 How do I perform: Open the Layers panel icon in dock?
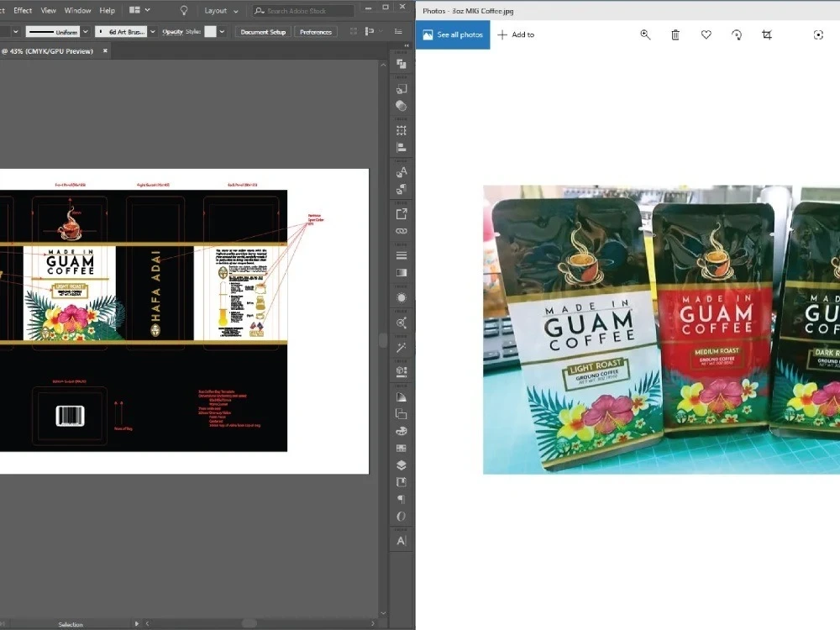coord(402,465)
